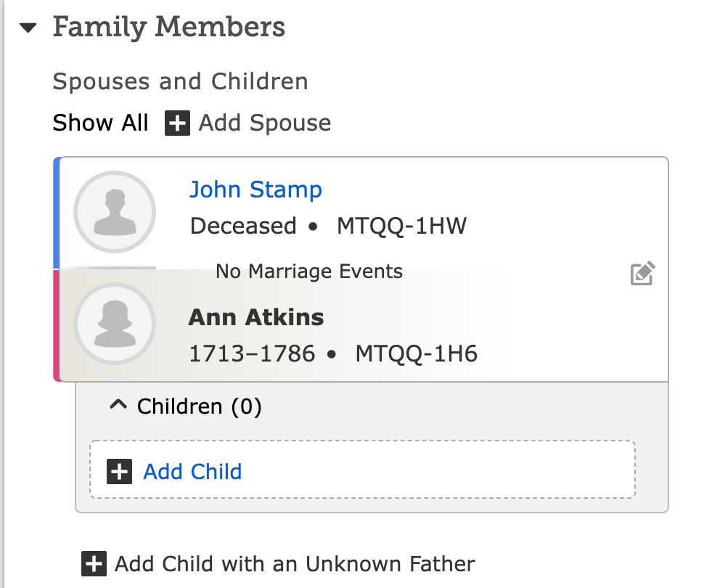Viewport: 704px width, 588px height.
Task: Click the Children (0) label
Action: coord(199,407)
